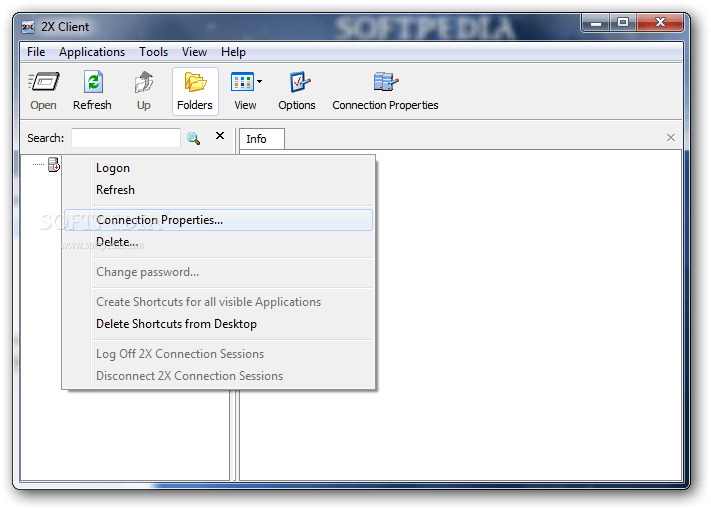Image resolution: width=711 pixels, height=510 pixels.
Task: Click into the Search input field
Action: [x=126, y=138]
